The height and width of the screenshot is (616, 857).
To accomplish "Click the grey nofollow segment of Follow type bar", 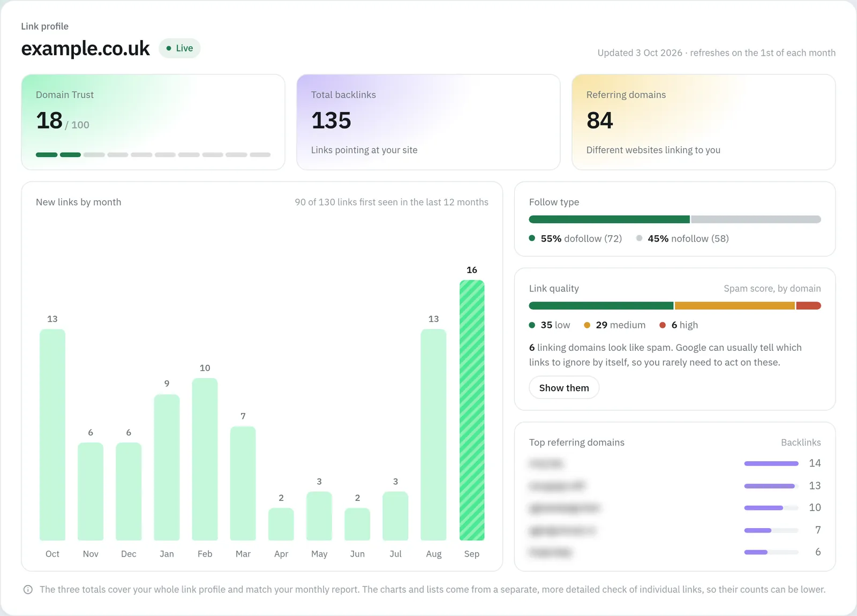I will [x=756, y=219].
